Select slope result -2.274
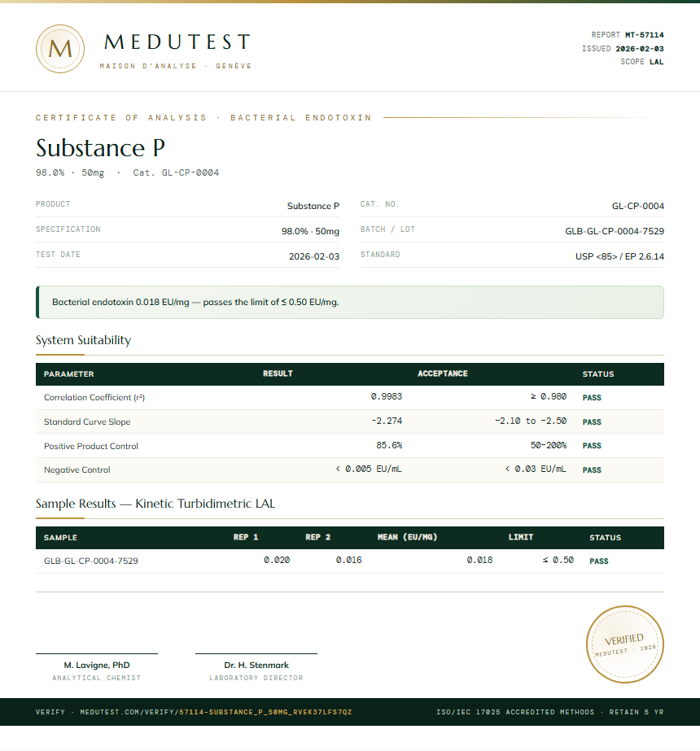This screenshot has width=700, height=751. tap(387, 421)
